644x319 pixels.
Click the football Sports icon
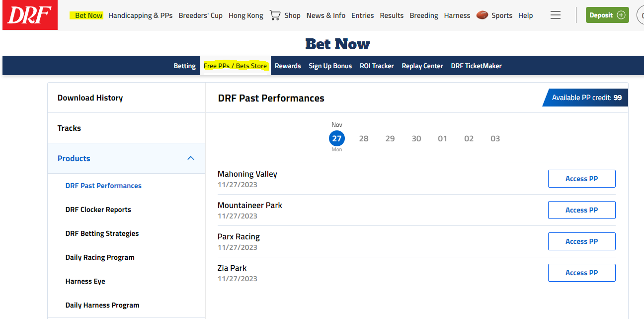pyautogui.click(x=482, y=15)
